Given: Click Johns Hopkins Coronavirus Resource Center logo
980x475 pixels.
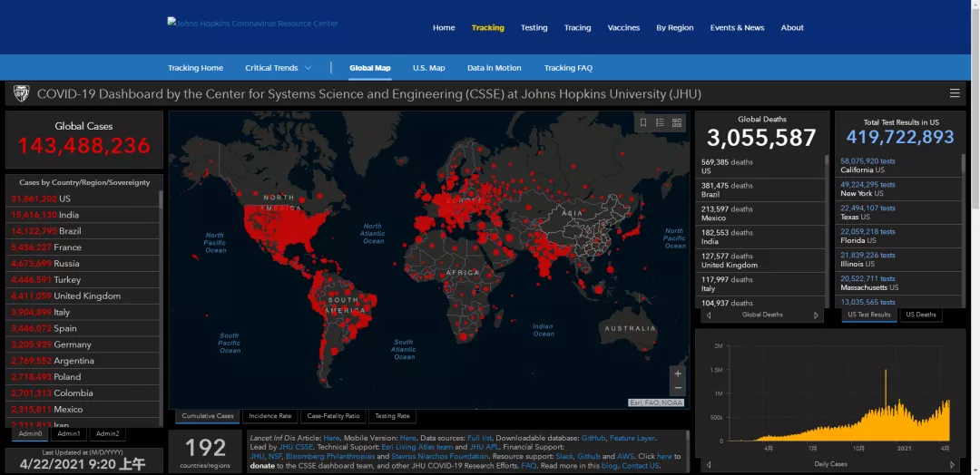Looking at the screenshot, I should 252,23.
